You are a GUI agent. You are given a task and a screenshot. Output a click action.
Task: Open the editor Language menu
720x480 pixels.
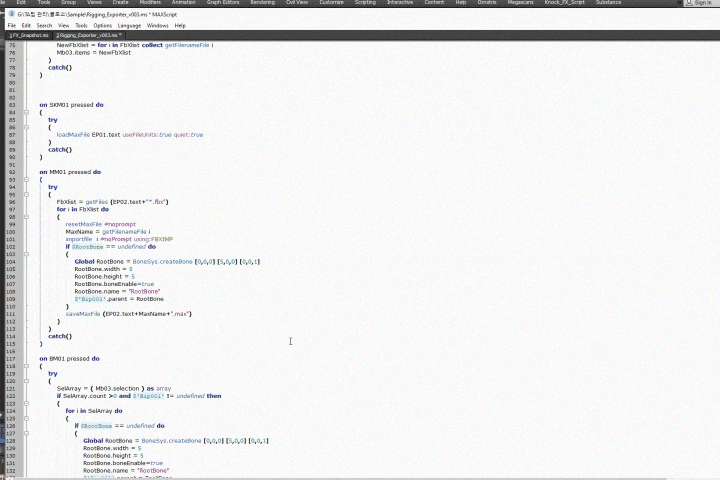(129, 26)
